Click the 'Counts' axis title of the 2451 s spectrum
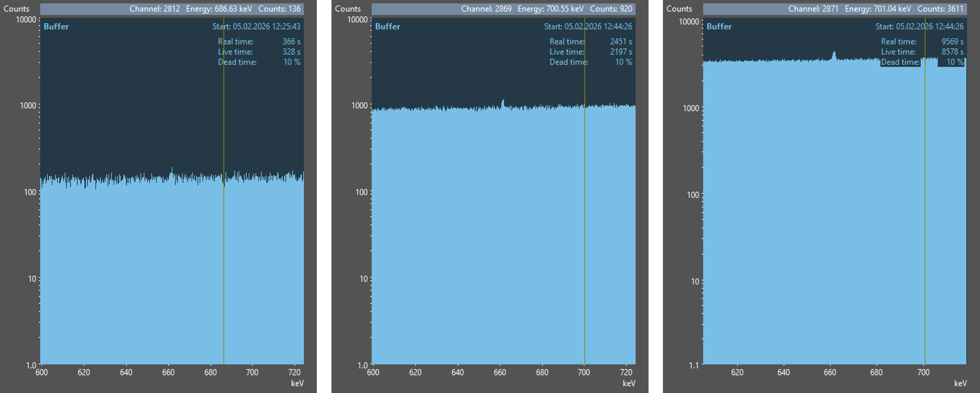Screen dimensions: 980x393 click(348, 9)
